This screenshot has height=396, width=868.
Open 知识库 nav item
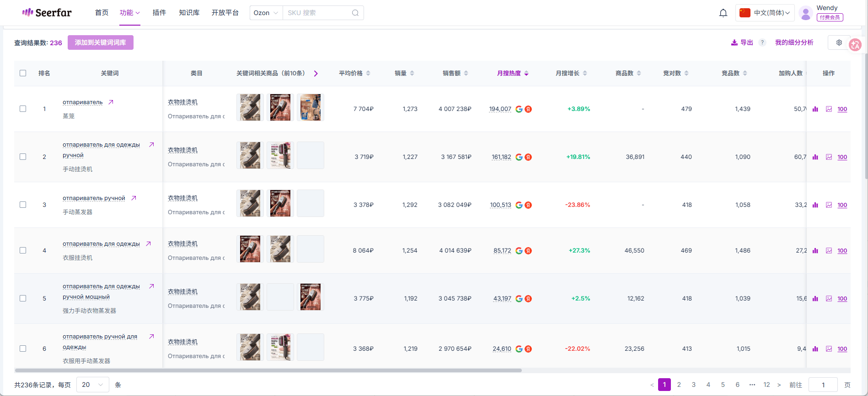point(189,13)
